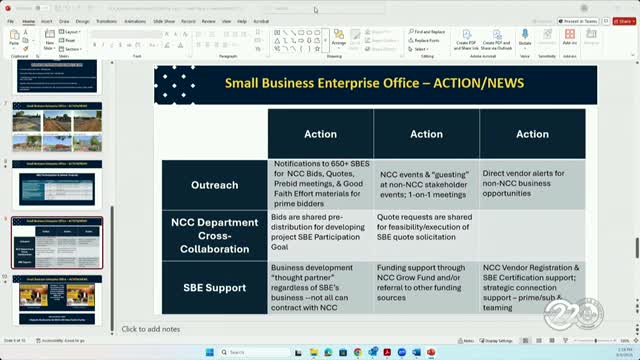The image size is (640, 360).
Task: Click Create PDF and Share via Outlook
Action: [x=496, y=40]
